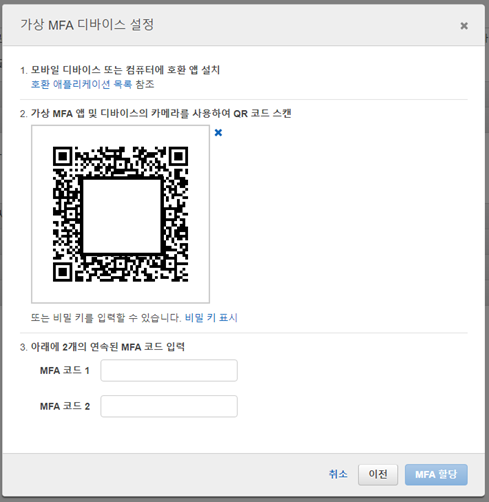Click the MFA 할당 button
Image resolution: width=489 pixels, height=502 pixels.
tap(436, 474)
